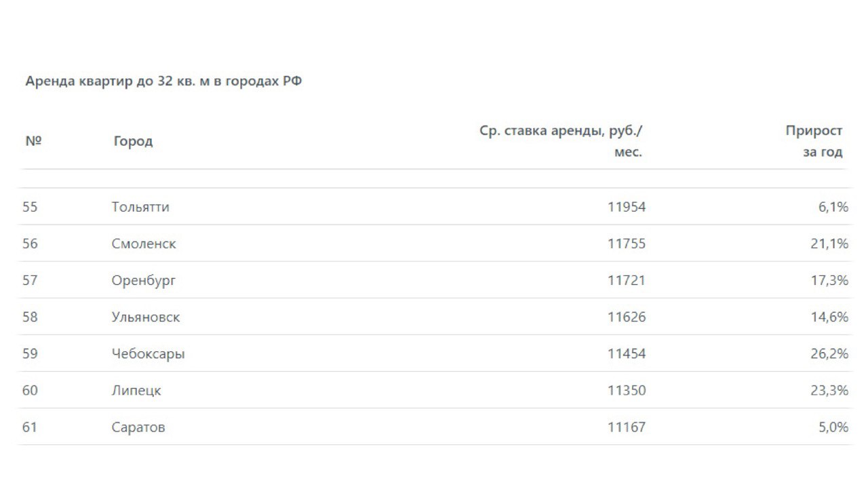Select the Чебоксары city cell
Screen dimensions: 868x485
(x=148, y=353)
